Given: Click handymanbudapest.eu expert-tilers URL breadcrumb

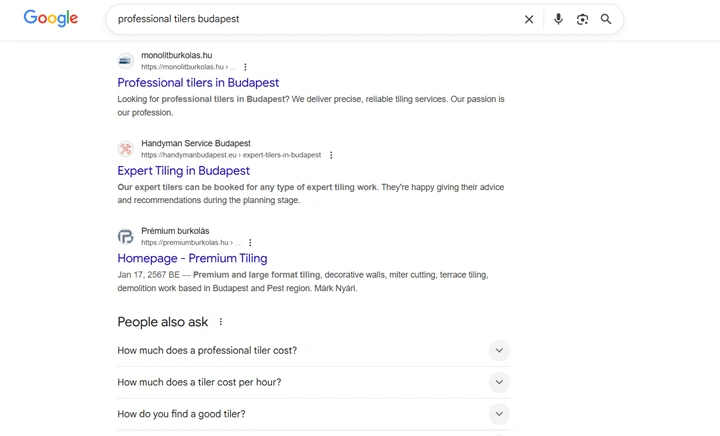Looking at the screenshot, I should point(231,155).
